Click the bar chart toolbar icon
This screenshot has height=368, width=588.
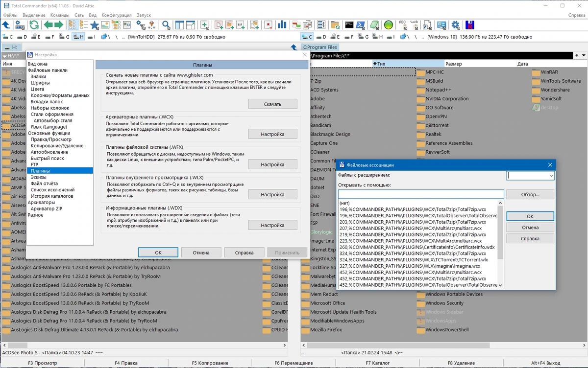click(282, 25)
